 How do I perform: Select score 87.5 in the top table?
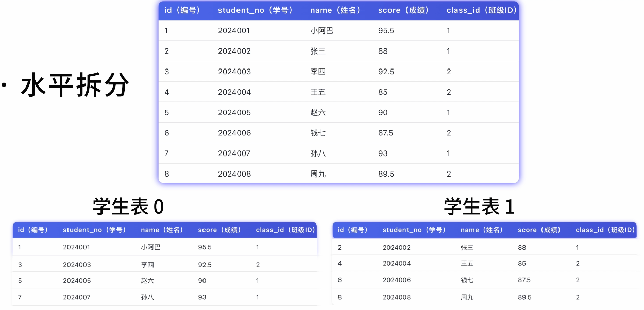385,133
